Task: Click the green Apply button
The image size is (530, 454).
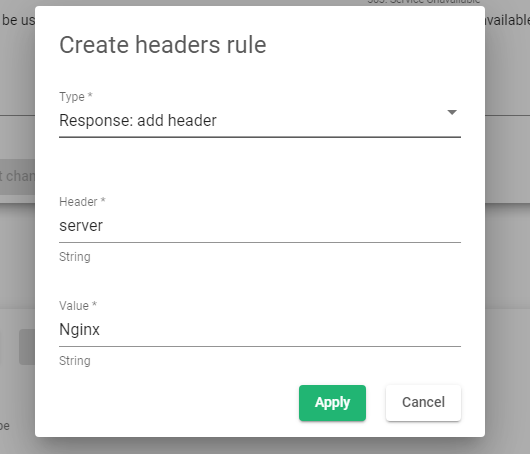Action: click(x=332, y=403)
